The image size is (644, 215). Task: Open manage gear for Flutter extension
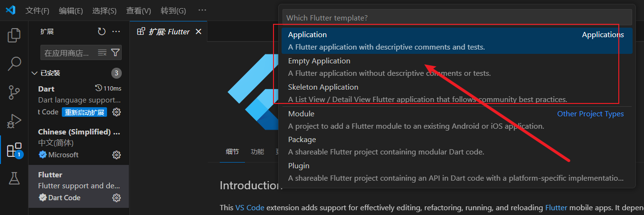[117, 197]
